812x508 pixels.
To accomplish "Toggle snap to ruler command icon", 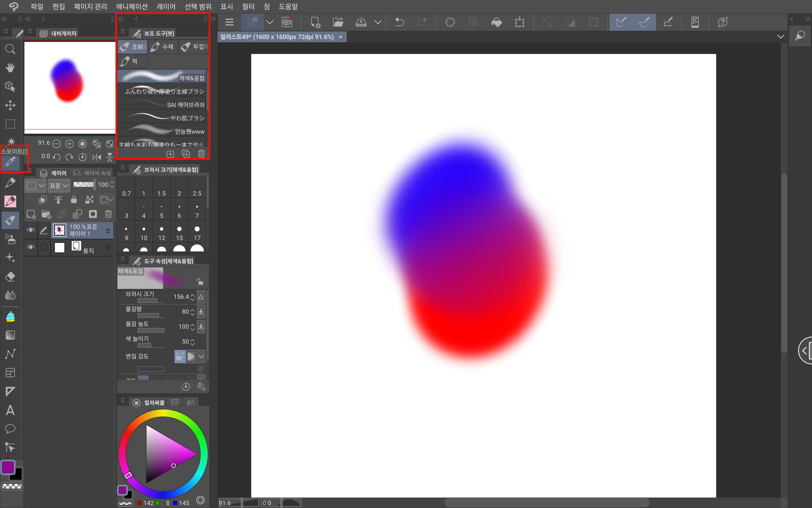I will pos(621,22).
